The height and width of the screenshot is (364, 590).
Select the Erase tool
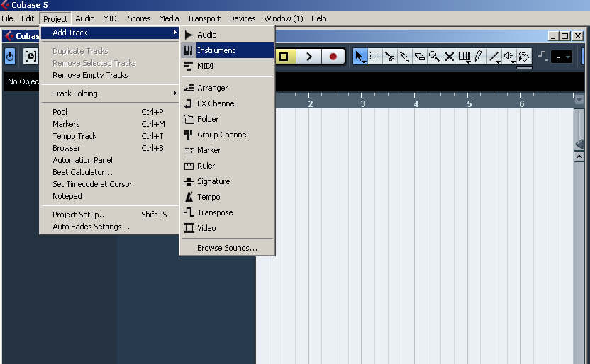[419, 57]
